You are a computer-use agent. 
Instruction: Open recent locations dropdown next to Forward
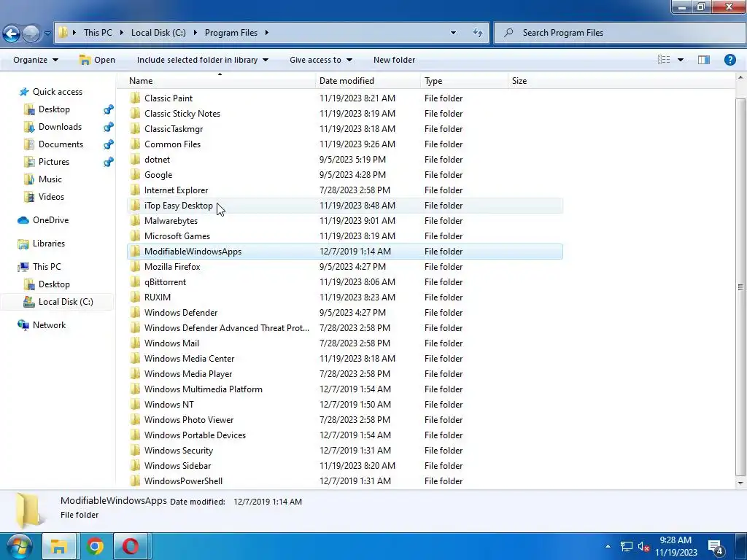pyautogui.click(x=47, y=34)
